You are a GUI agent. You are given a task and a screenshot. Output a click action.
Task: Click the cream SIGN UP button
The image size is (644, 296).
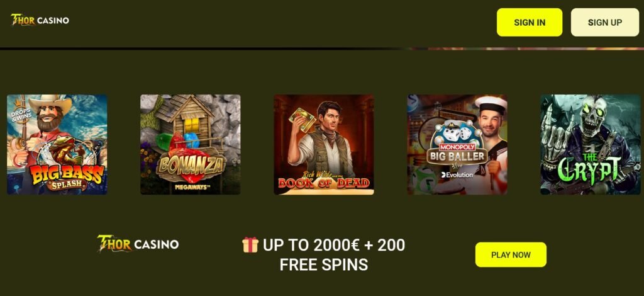[605, 22]
